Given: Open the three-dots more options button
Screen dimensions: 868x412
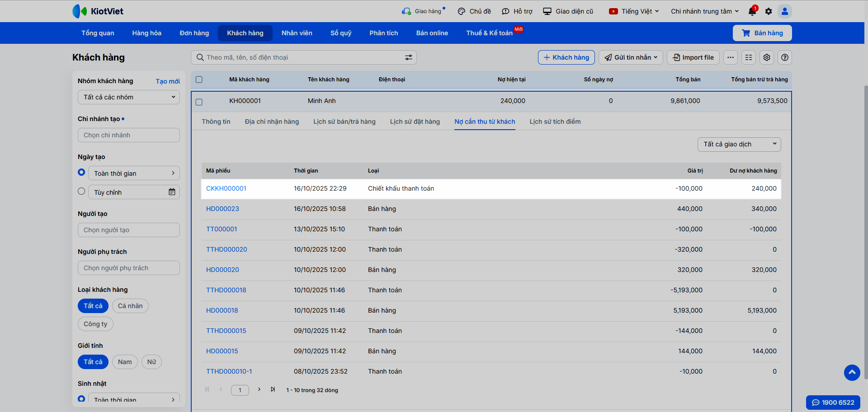Looking at the screenshot, I should click(x=731, y=57).
